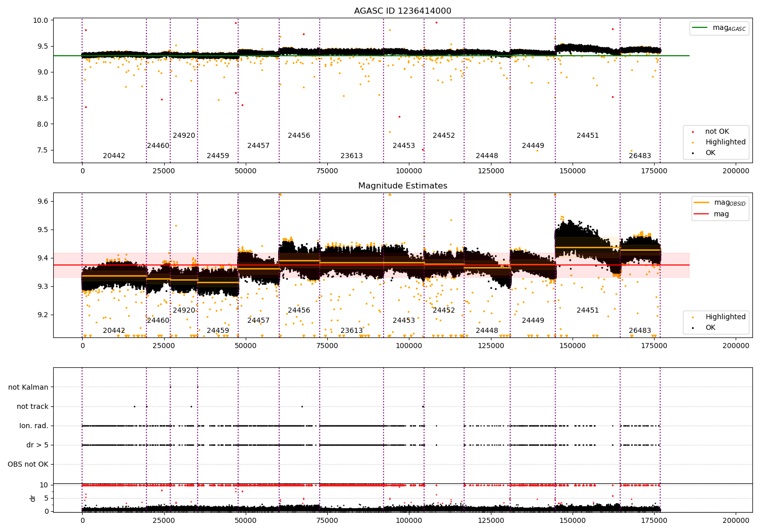The image size is (760, 532).
Task: Click OBSID label 26483 in the top plot
Action: pos(640,156)
